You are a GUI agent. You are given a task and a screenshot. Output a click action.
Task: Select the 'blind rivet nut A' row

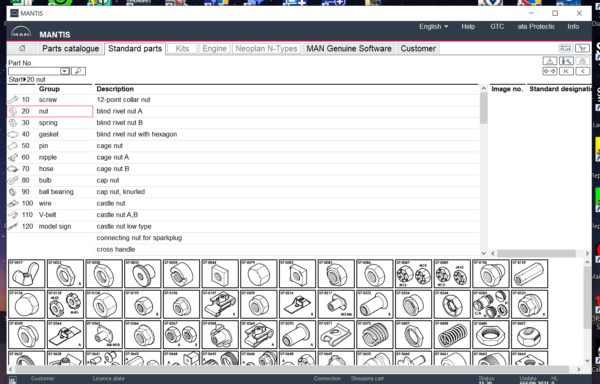[x=287, y=111]
